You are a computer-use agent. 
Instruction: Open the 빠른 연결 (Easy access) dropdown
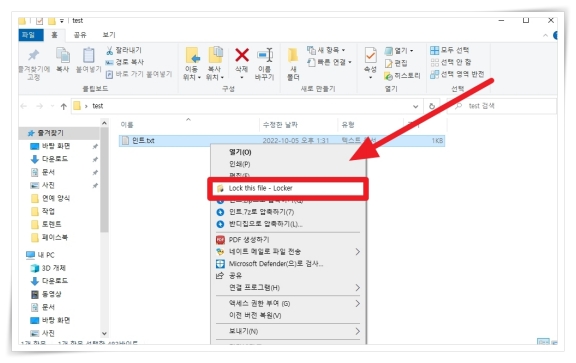click(330, 62)
